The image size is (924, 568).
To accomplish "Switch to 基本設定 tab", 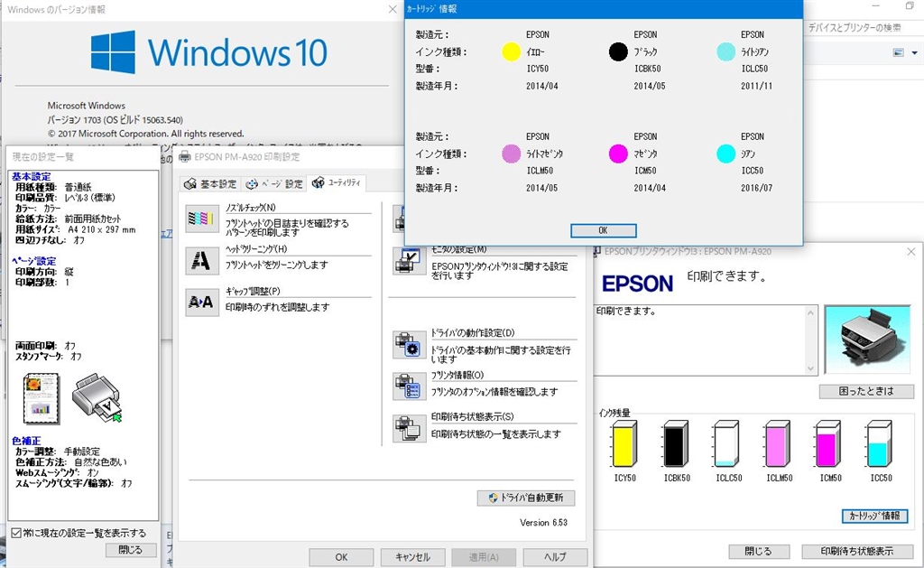I will click(x=210, y=184).
